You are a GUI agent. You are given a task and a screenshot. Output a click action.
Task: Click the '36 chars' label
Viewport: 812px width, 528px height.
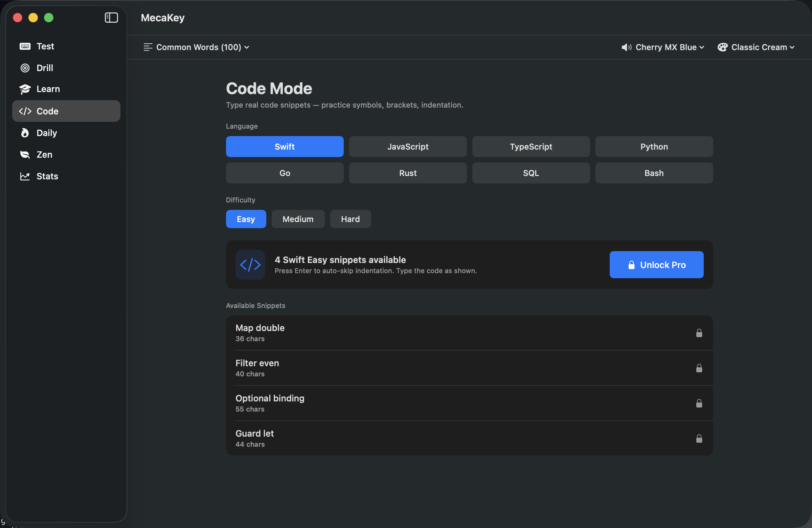pos(250,339)
